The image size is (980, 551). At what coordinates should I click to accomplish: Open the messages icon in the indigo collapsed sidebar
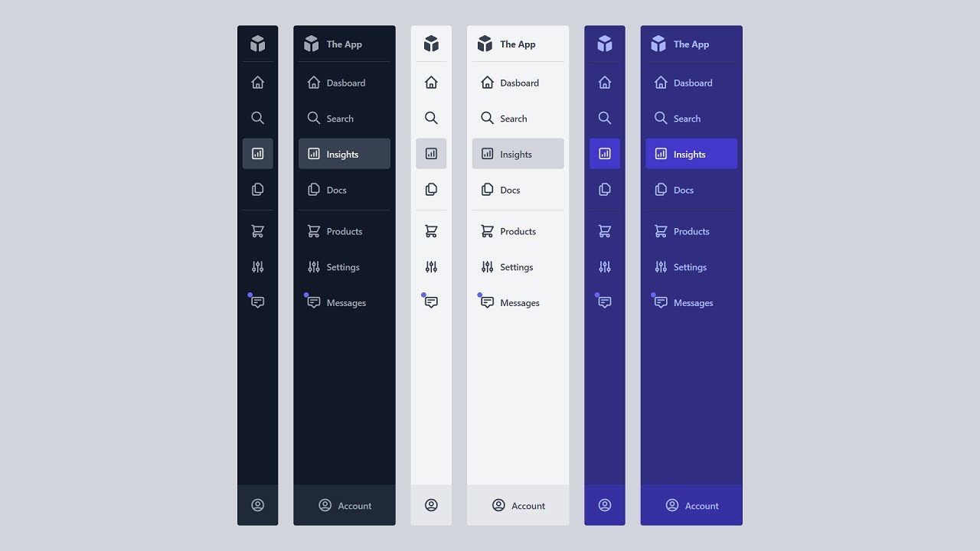click(604, 302)
